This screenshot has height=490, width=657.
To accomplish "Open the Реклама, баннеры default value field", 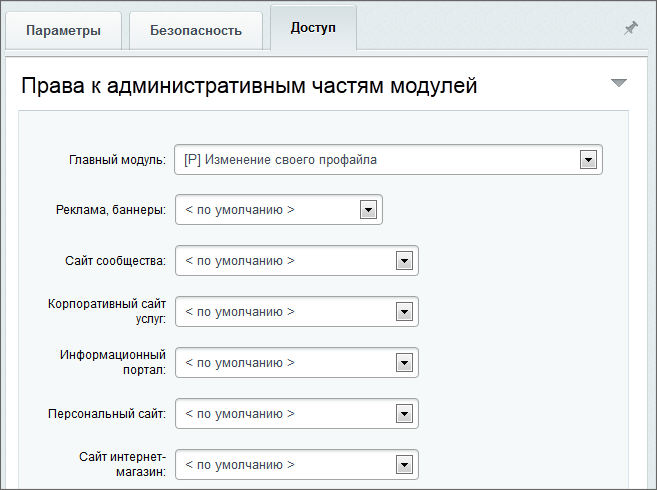I will pos(265,210).
